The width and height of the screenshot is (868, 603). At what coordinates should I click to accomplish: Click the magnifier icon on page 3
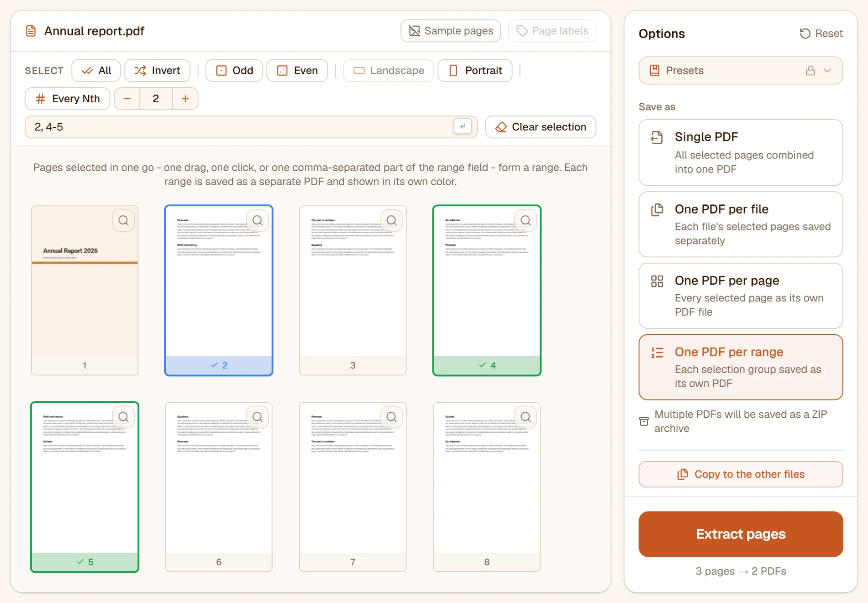click(x=392, y=221)
